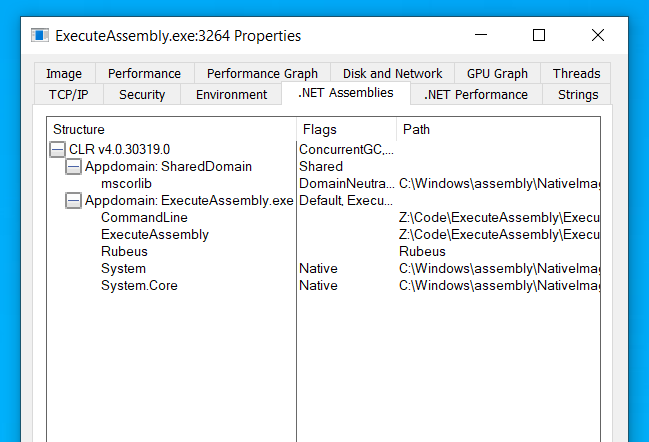649x442 pixels.
Task: Switch to the Environment tab
Action: [x=231, y=95]
